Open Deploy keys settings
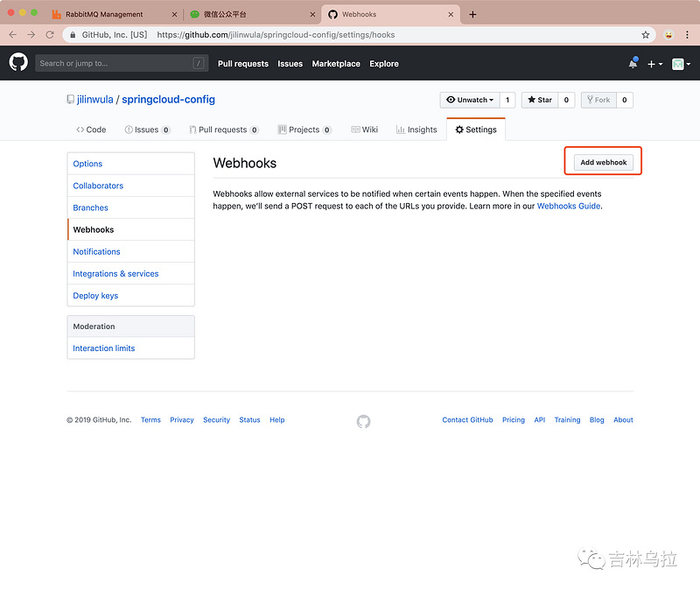 130,295
